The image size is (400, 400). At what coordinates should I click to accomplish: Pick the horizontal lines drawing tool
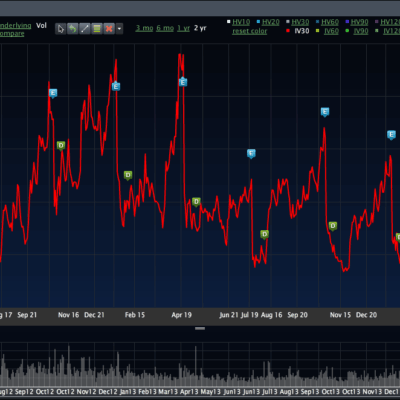97,29
